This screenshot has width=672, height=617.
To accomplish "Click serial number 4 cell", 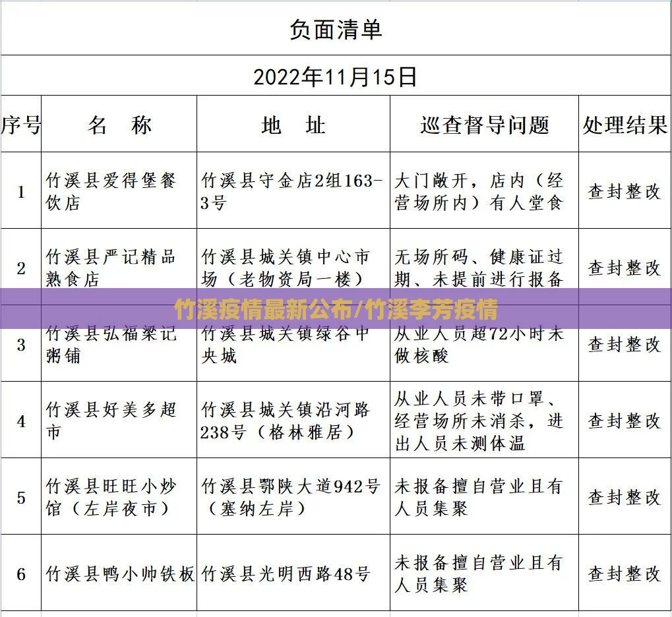I will pos(21,420).
